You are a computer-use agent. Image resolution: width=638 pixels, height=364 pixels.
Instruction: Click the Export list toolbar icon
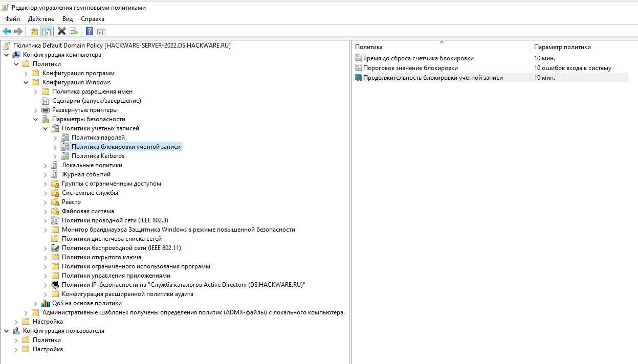tap(73, 31)
